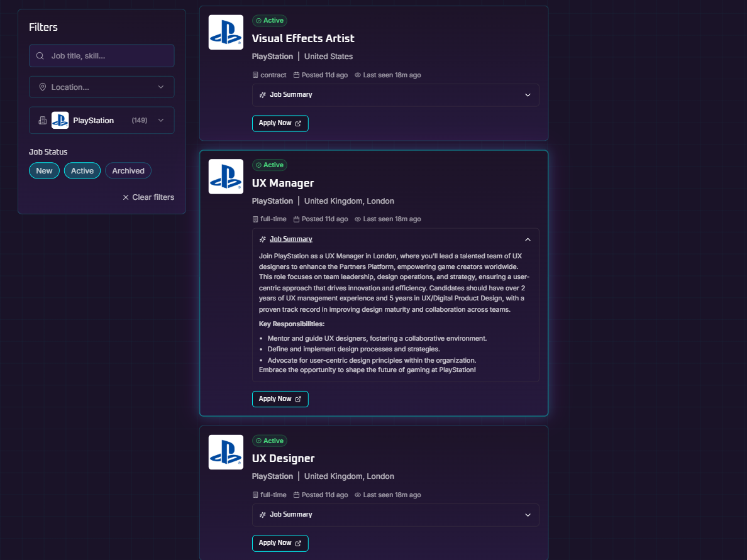Toggle the New job status filter
Screen dimensions: 747x560
click(x=44, y=170)
